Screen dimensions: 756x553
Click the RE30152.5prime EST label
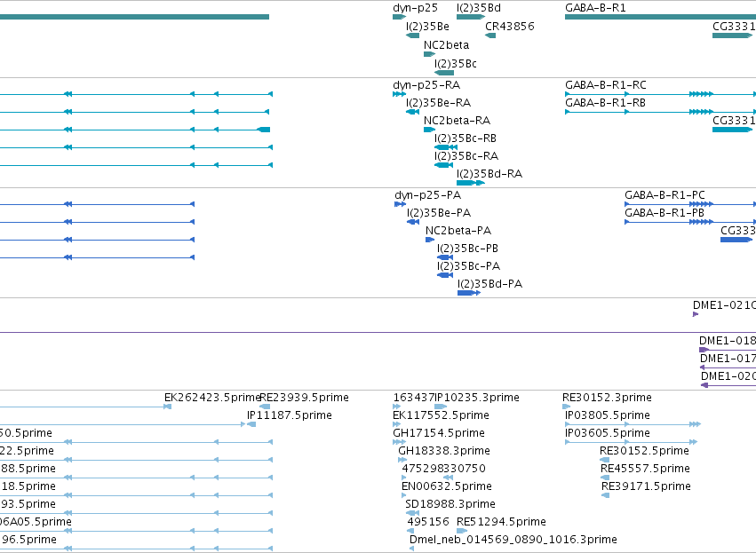point(644,451)
